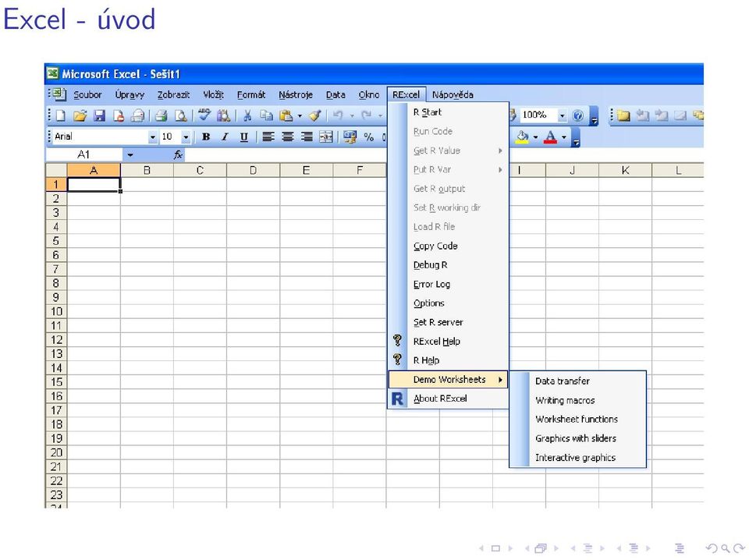Activate the Format Painter brush
Image resolution: width=749 pixels, height=560 pixels.
click(314, 115)
